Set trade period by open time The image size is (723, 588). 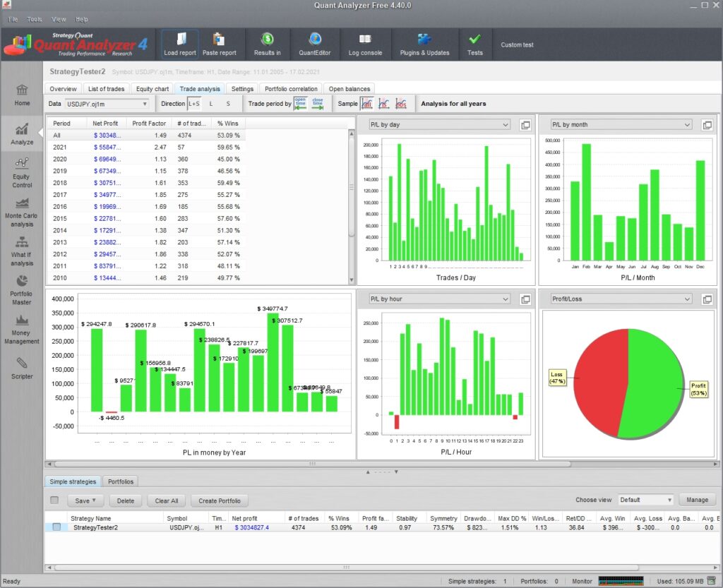coord(300,104)
